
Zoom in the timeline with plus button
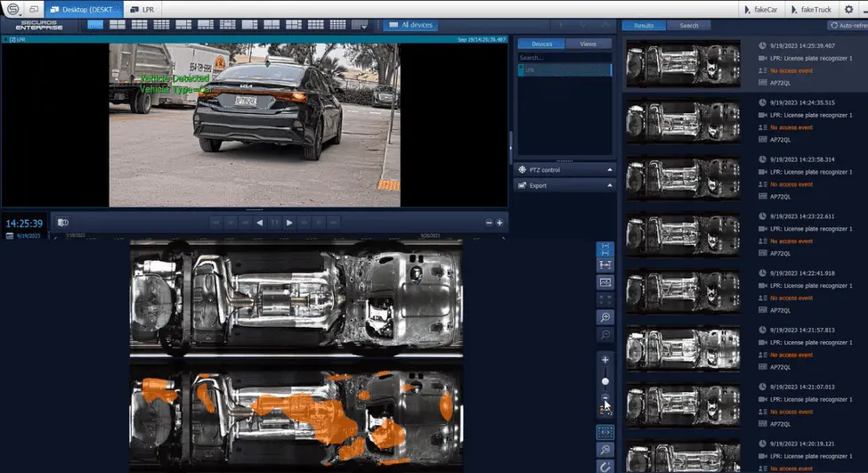tap(499, 223)
